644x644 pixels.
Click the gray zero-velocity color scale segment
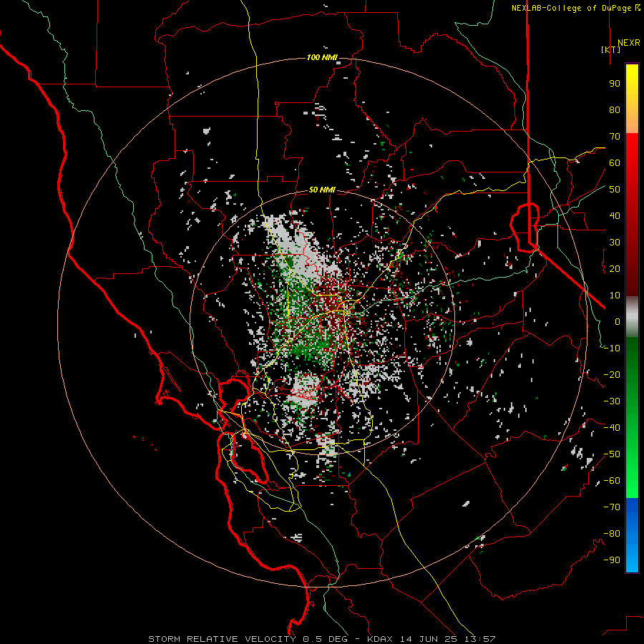pos(632,317)
